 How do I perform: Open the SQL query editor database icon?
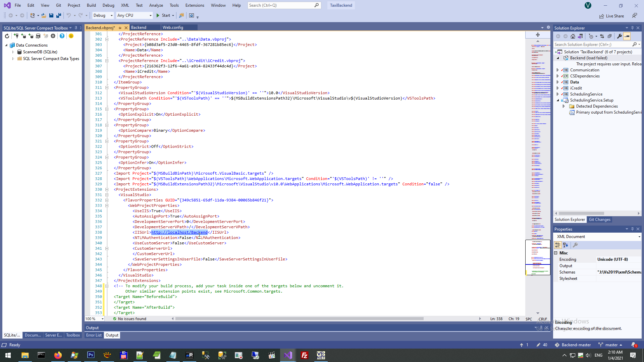(38, 36)
